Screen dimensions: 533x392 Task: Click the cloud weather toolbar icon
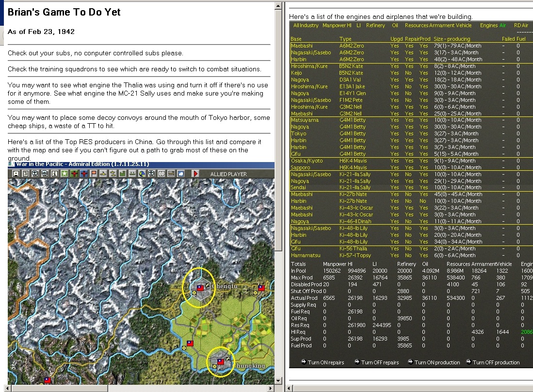click(x=181, y=174)
